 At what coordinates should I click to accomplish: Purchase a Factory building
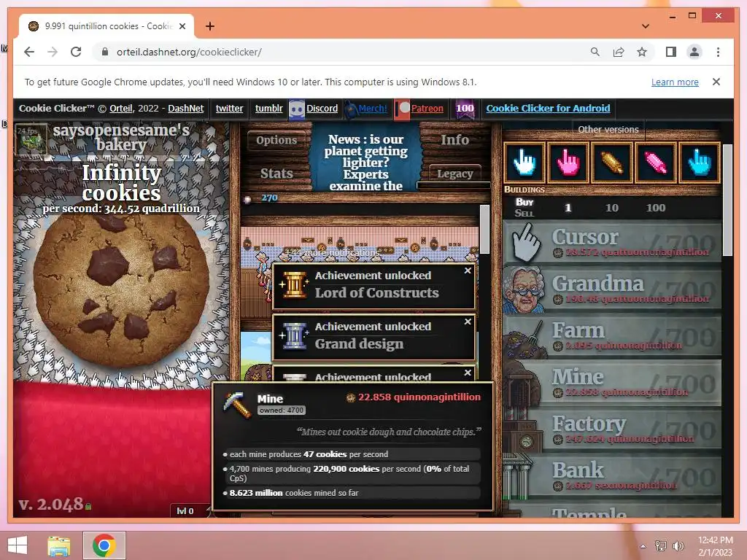click(612, 429)
